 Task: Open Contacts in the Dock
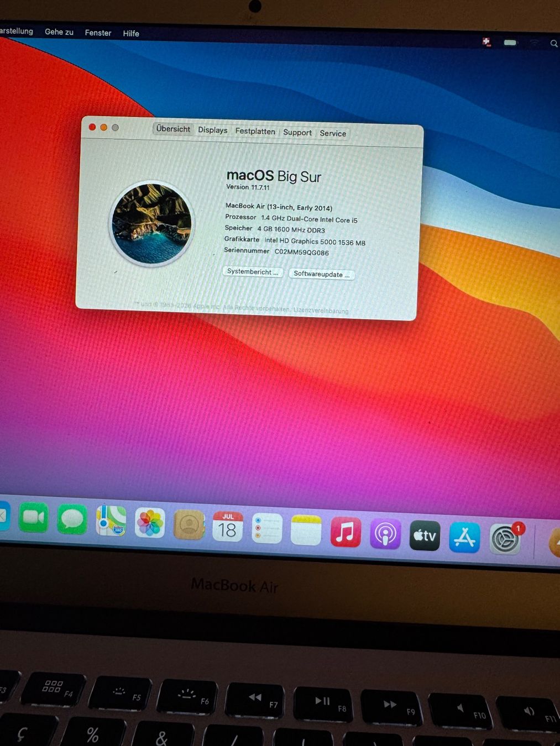tap(189, 525)
